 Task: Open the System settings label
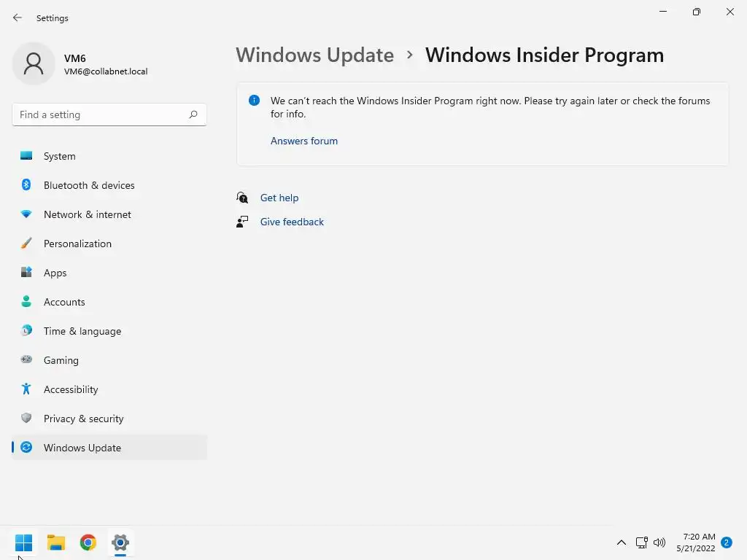(x=60, y=156)
